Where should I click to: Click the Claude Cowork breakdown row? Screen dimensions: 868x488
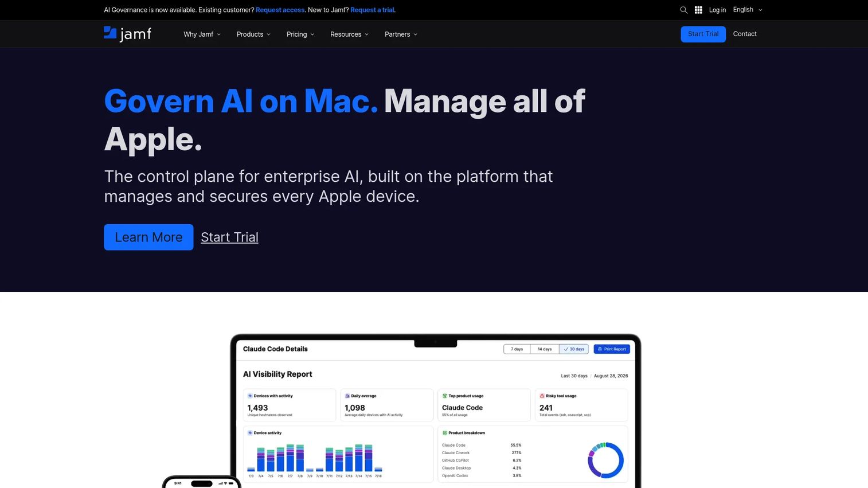click(482, 453)
